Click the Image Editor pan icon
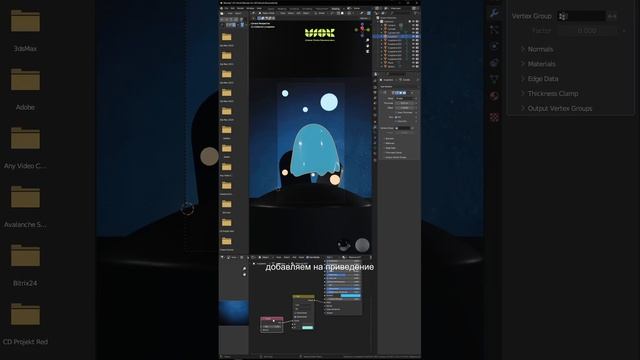 [244, 274]
